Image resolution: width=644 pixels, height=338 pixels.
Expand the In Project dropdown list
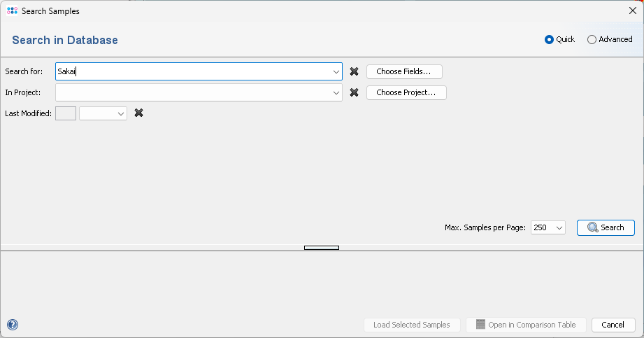click(336, 92)
